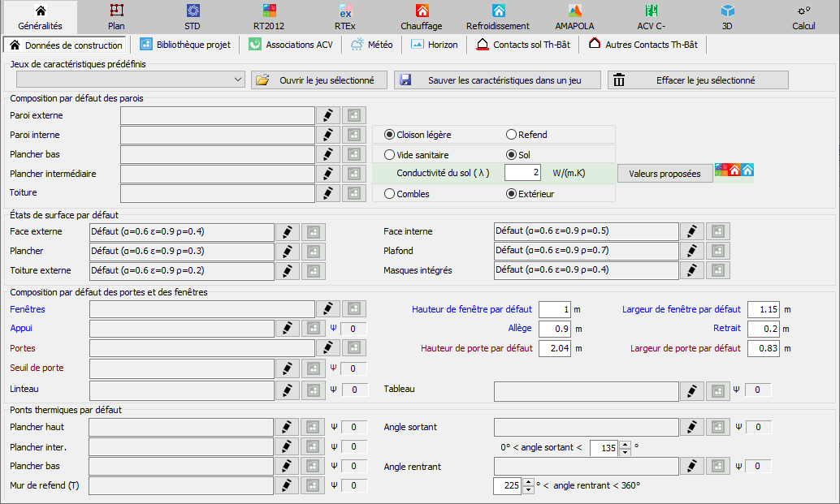The height and width of the screenshot is (504, 840).
Task: Select the Combles radio button
Action: pos(390,194)
